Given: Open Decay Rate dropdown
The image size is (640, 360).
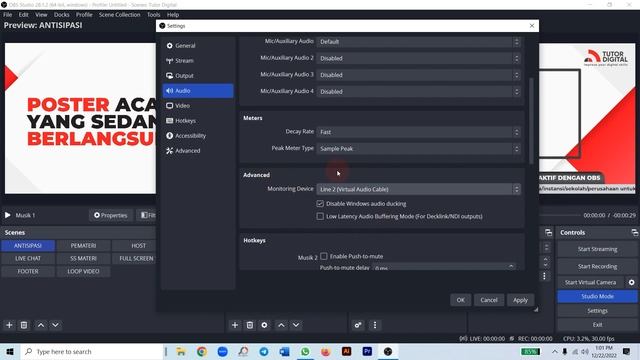Looking at the screenshot, I should tap(418, 132).
